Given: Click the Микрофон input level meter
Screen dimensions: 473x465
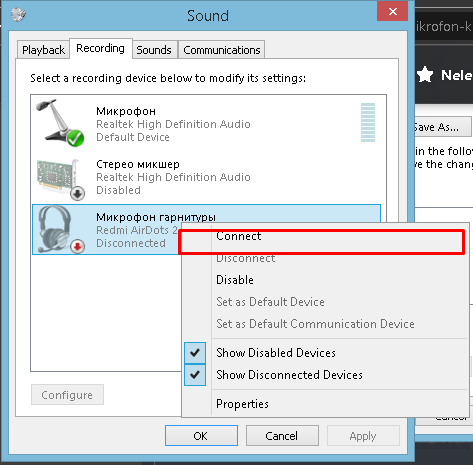Looking at the screenshot, I should [x=368, y=123].
